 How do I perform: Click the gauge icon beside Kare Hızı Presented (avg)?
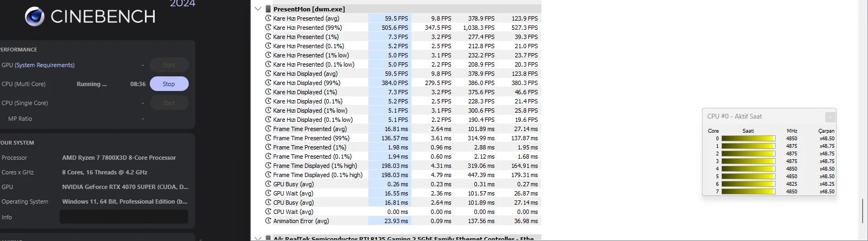[x=268, y=18]
